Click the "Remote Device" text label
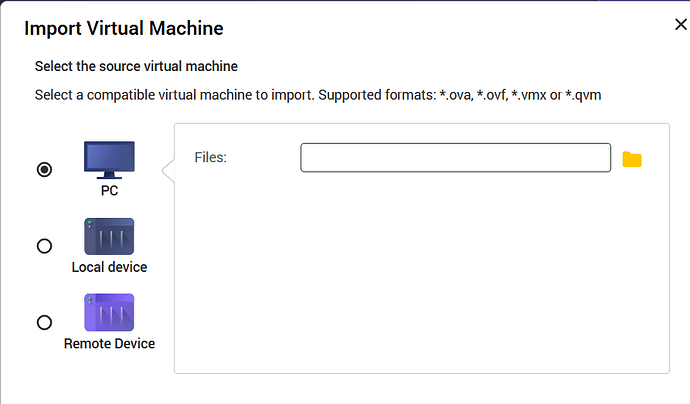 click(x=109, y=343)
